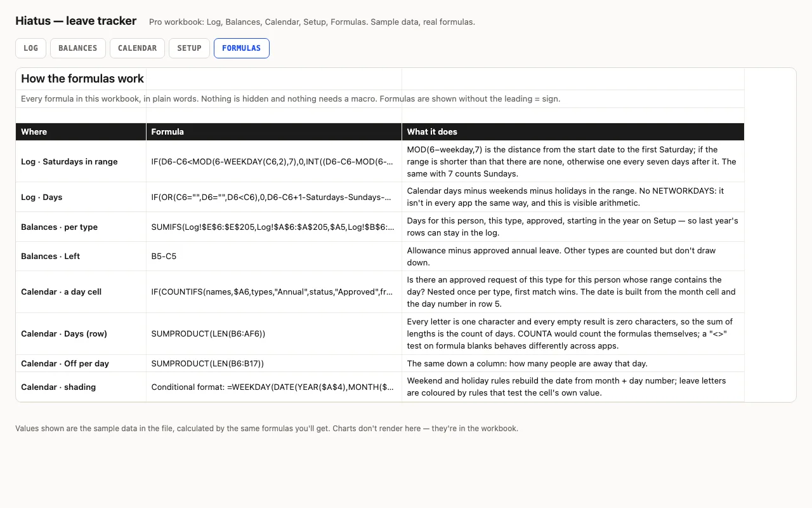Click the description "Days for this person, this type"
812x508 pixels.
pyautogui.click(x=573, y=227)
